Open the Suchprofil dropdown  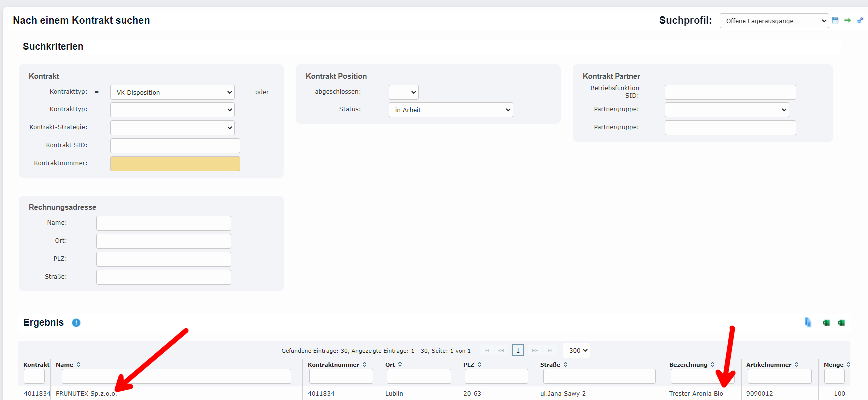coord(774,21)
